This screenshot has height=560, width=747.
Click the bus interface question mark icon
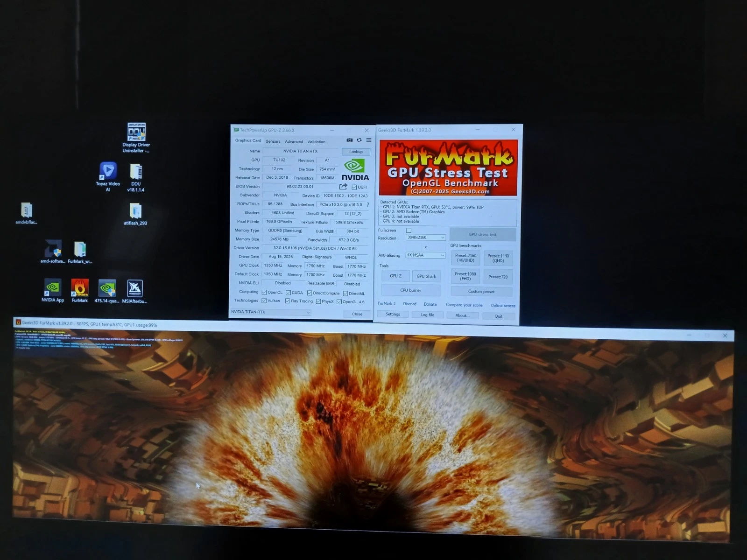368,204
